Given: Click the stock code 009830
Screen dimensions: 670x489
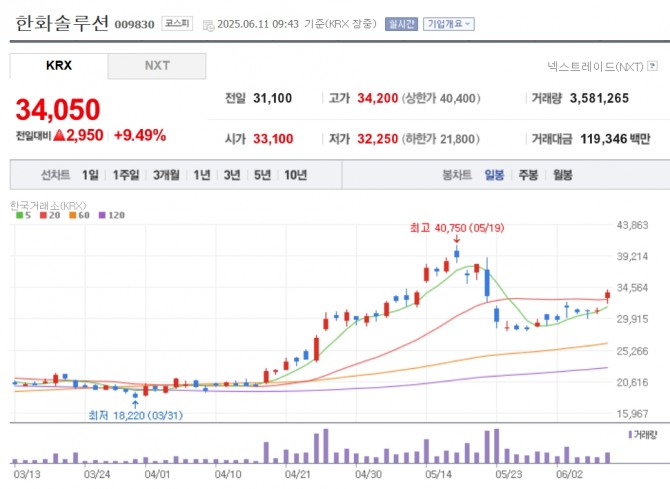Looking at the screenshot, I should [x=134, y=24].
